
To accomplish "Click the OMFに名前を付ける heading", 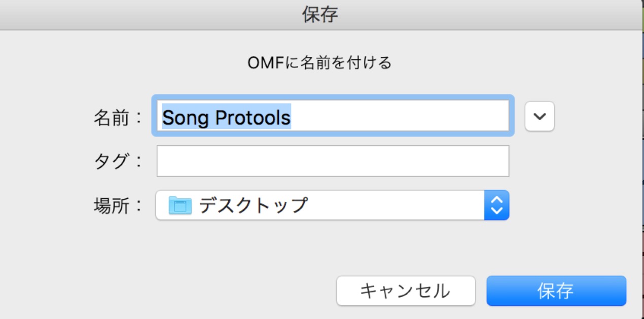I will coord(319,63).
